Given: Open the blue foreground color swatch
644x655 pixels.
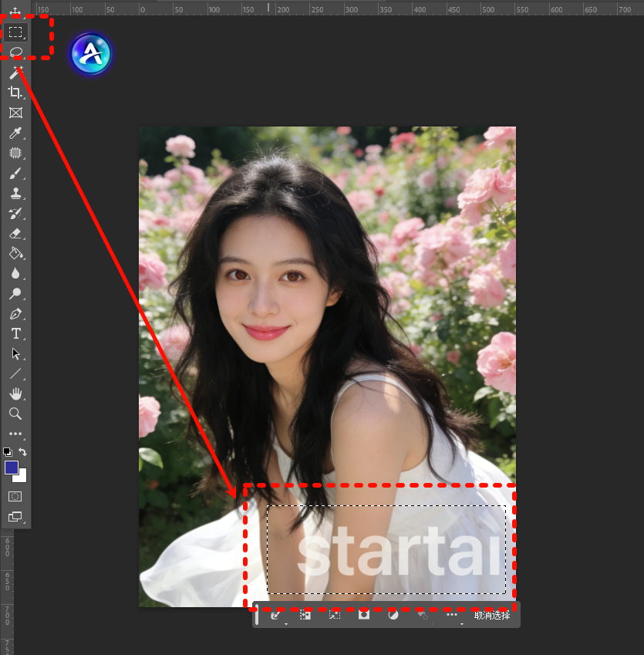Looking at the screenshot, I should pos(12,468).
